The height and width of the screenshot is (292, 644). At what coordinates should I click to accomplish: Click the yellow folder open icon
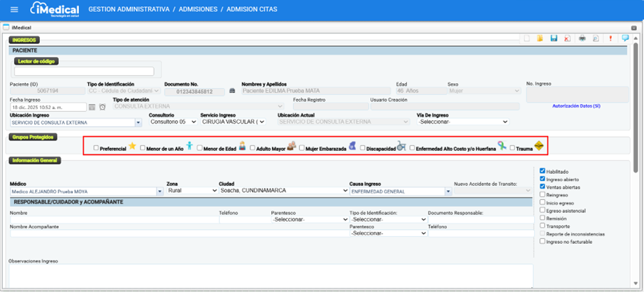pos(540,38)
